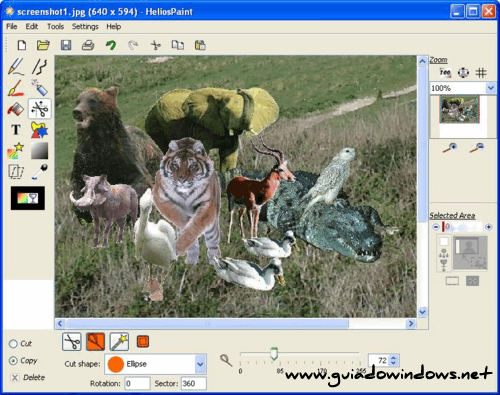This screenshot has height=395, width=500.
Task: Open the 100% zoom level dropdown
Action: 490,88
